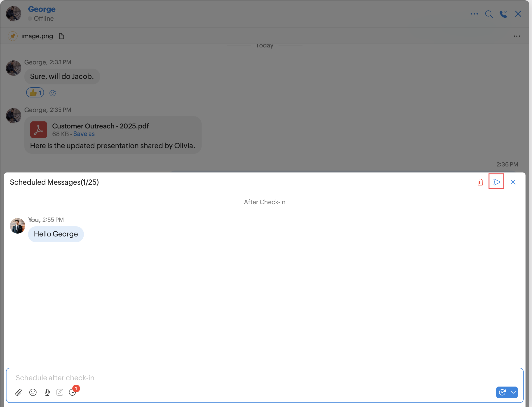Record a voice message with microphone
Screen dimensions: 532x407
point(47,392)
